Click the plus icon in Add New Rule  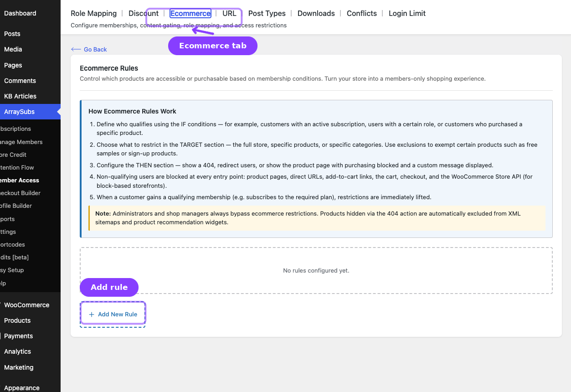(x=92, y=315)
